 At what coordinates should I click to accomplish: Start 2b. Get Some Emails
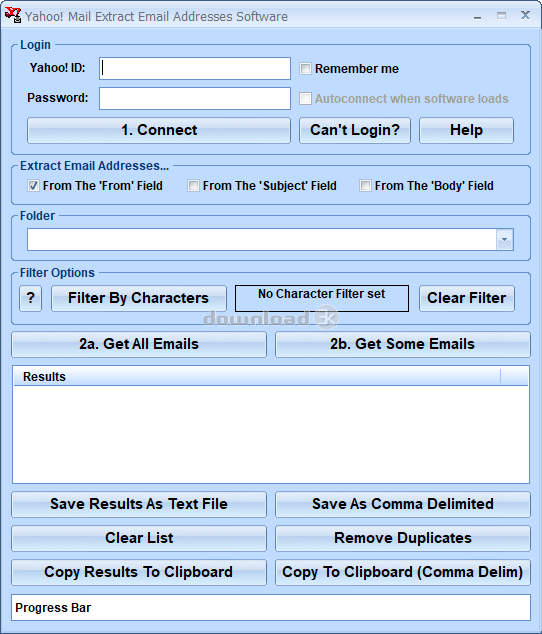click(402, 344)
